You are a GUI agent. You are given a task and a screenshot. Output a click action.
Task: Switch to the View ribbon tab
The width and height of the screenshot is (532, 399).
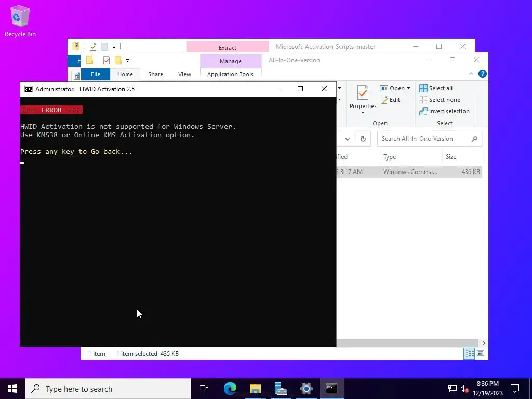[x=184, y=74]
